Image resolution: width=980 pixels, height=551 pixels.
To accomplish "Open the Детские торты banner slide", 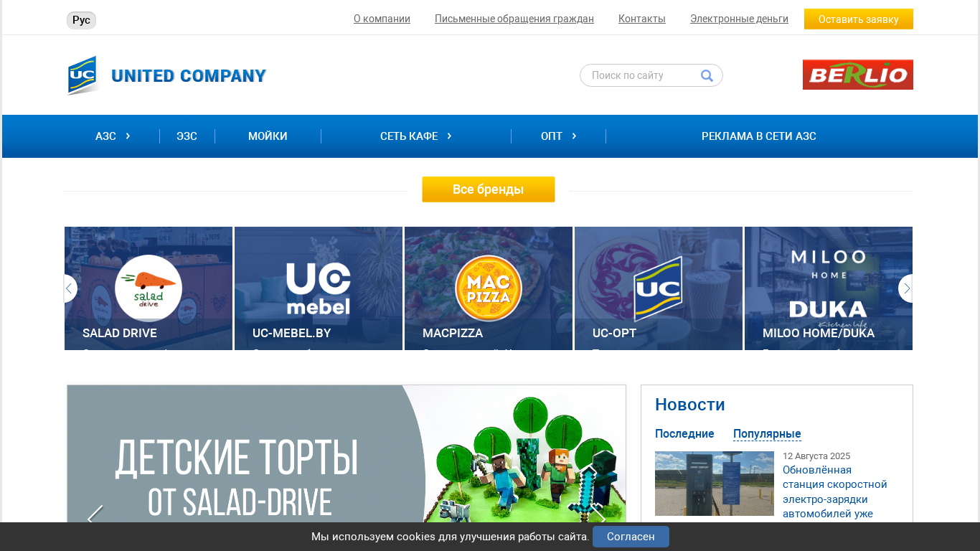I will [x=347, y=453].
